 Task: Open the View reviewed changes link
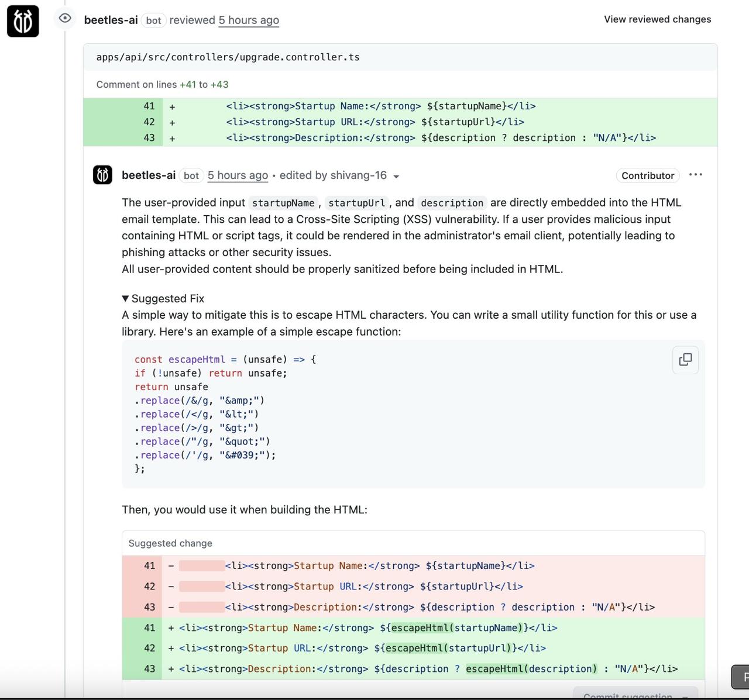tap(657, 19)
